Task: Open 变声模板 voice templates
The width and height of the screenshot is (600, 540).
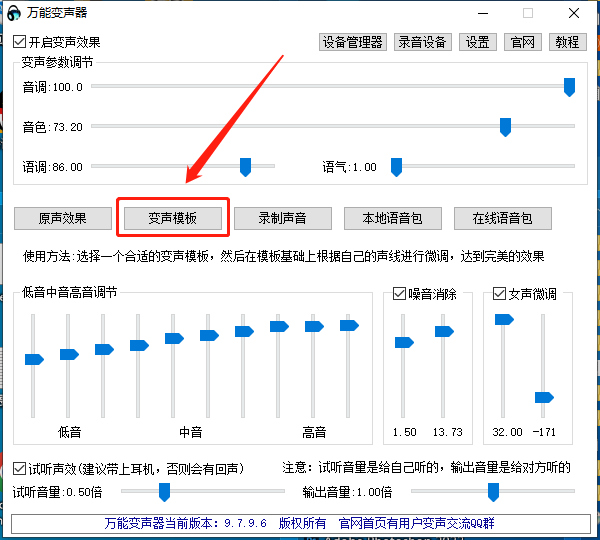Action: [173, 218]
